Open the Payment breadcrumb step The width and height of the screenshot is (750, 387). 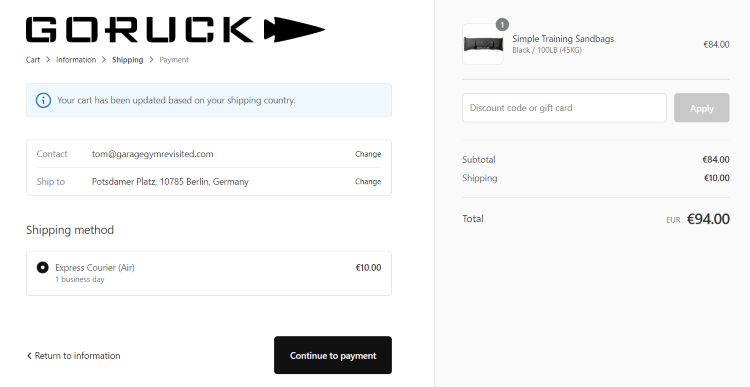tap(174, 60)
